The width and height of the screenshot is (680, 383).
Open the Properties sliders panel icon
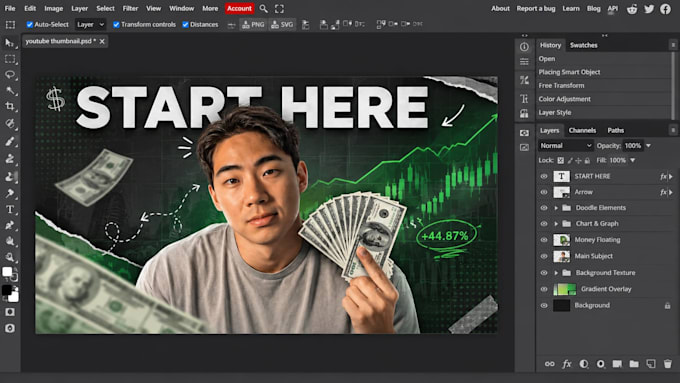[524, 62]
